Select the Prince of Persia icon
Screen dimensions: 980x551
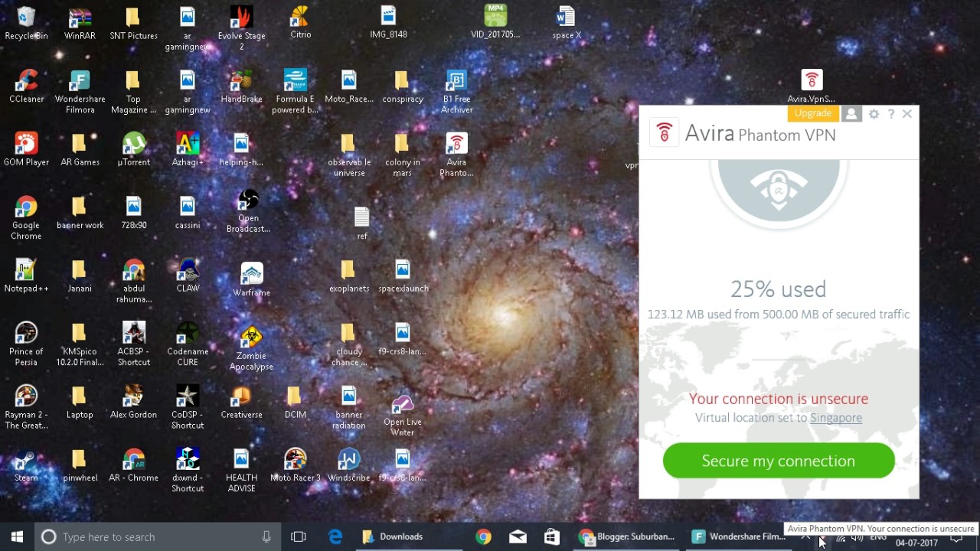point(26,344)
